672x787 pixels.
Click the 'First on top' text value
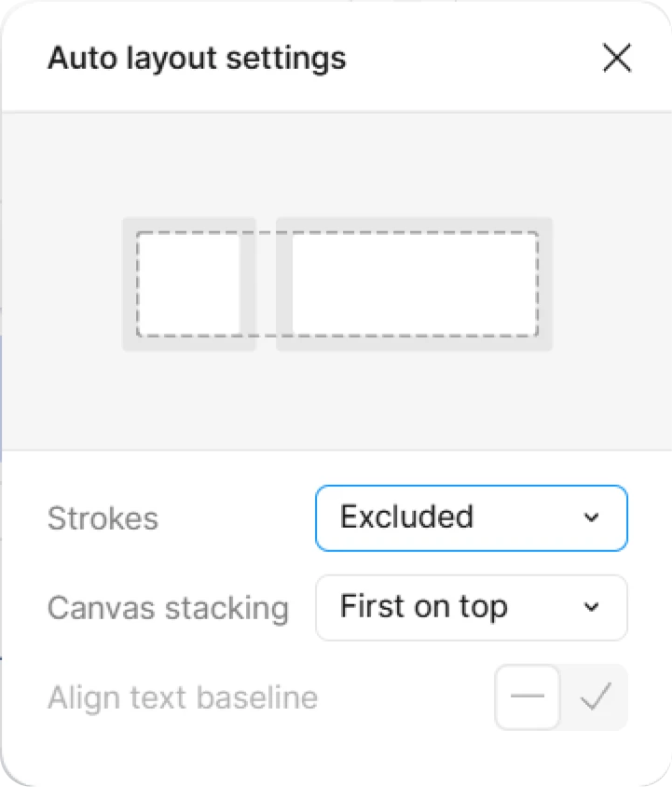424,607
